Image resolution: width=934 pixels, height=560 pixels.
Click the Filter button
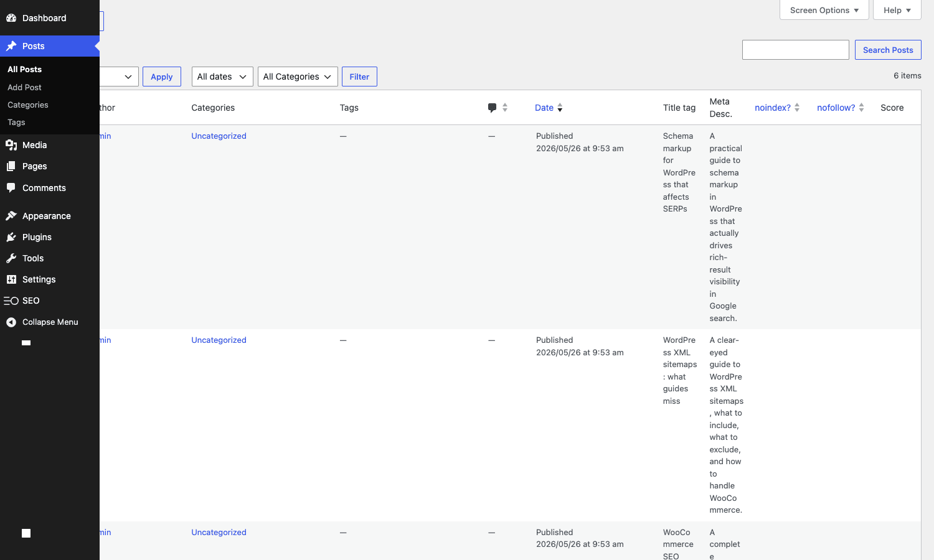tap(359, 77)
